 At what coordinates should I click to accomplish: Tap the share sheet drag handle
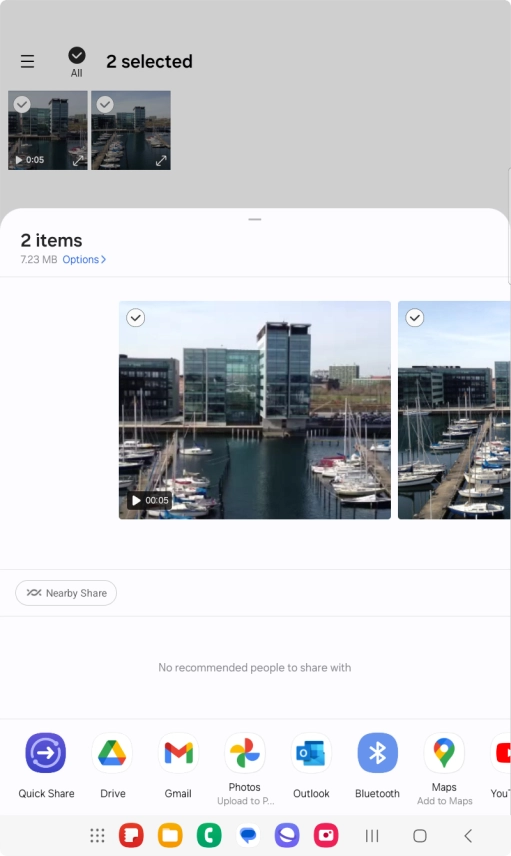pos(254,219)
